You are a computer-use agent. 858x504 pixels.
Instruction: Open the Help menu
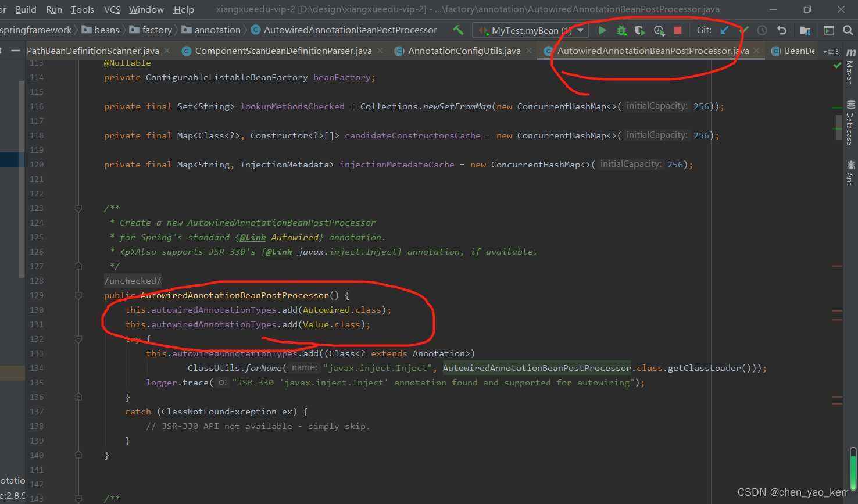(x=184, y=9)
